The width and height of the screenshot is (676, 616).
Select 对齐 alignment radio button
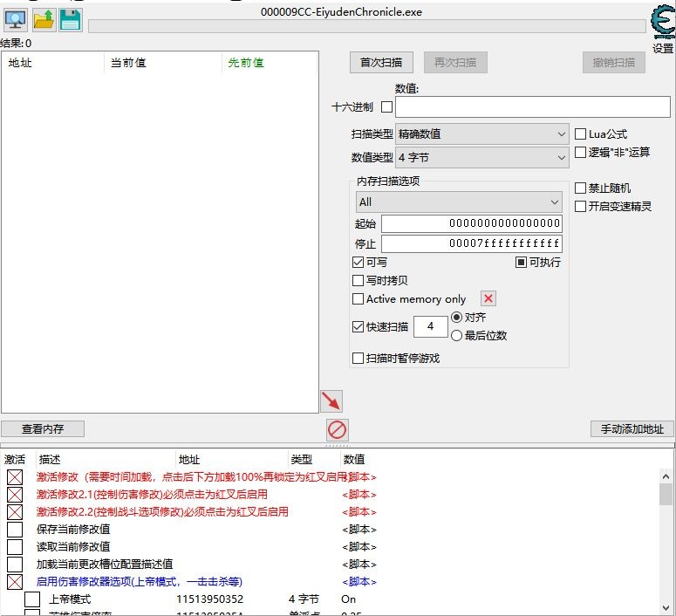click(456, 317)
